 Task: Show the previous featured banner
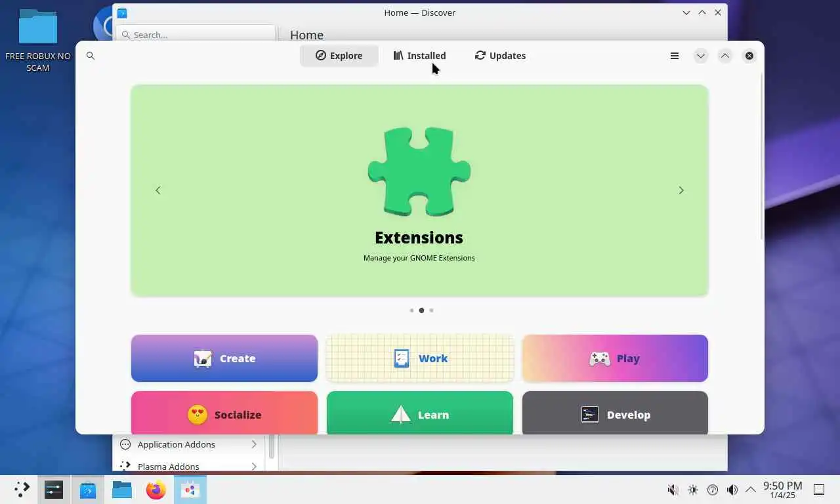click(x=157, y=190)
